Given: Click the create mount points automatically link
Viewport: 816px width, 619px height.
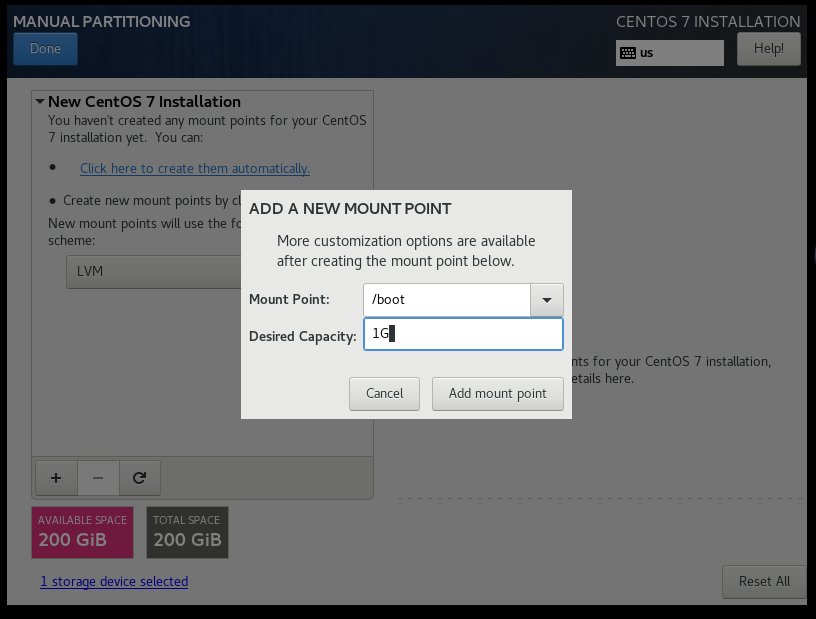Looking at the screenshot, I should 195,169.
